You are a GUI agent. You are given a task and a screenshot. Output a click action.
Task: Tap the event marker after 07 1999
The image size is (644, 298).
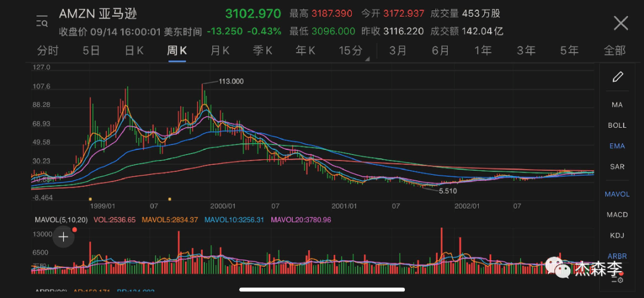pyautogui.click(x=169, y=199)
